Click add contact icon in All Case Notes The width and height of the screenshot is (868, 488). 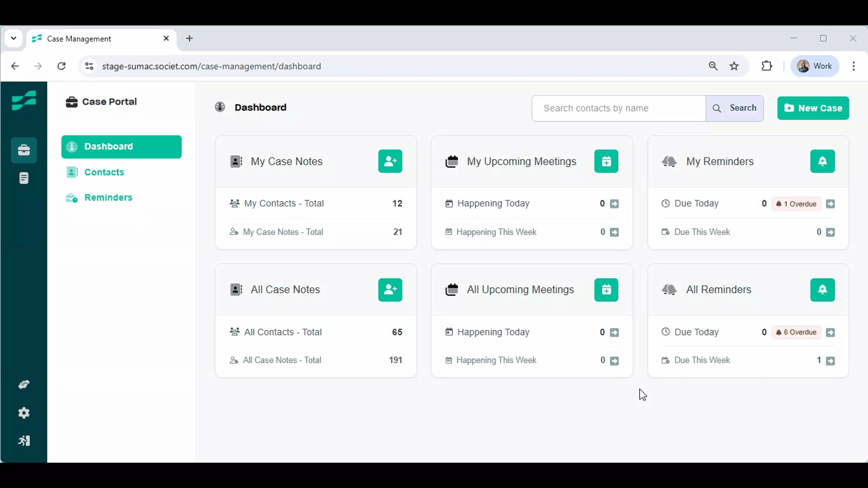tap(390, 290)
